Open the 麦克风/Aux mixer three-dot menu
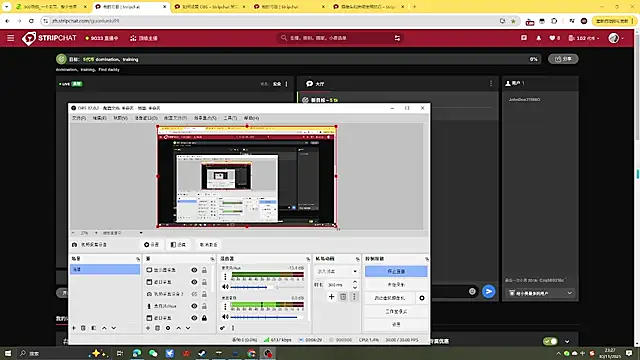 point(225,276)
